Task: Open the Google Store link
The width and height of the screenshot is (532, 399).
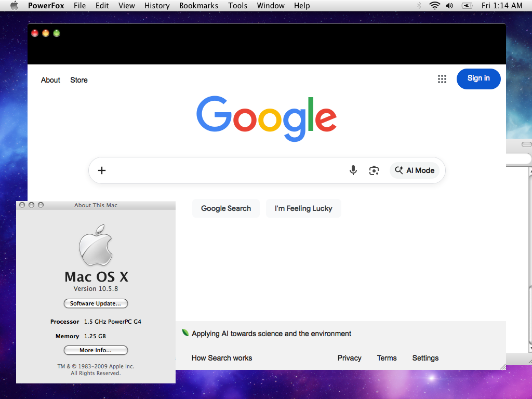Action: 79,80
